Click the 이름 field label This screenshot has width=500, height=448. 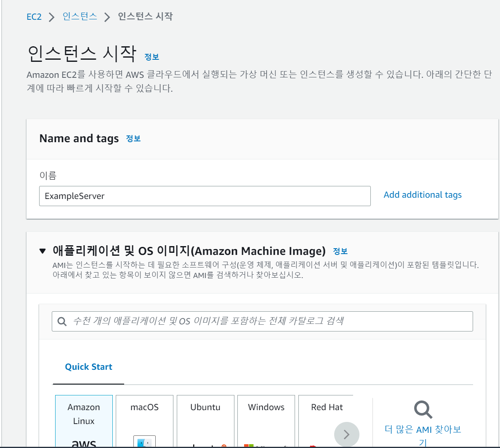tap(48, 175)
